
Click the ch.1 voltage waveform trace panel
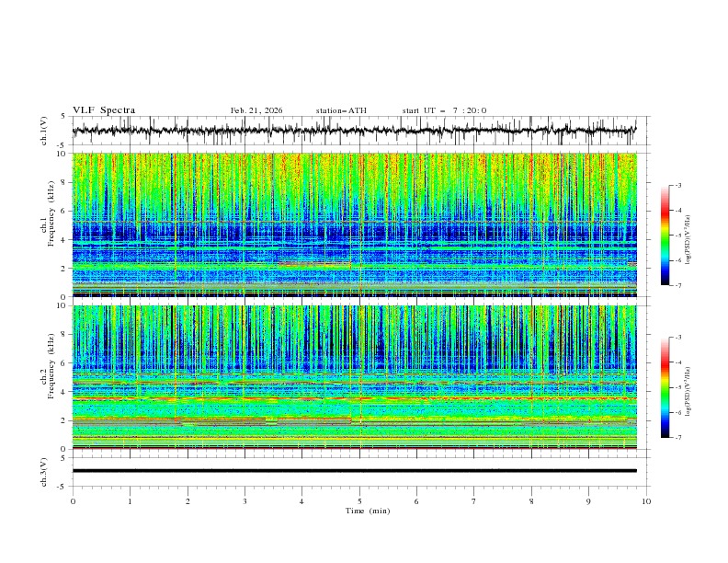tap(354, 131)
